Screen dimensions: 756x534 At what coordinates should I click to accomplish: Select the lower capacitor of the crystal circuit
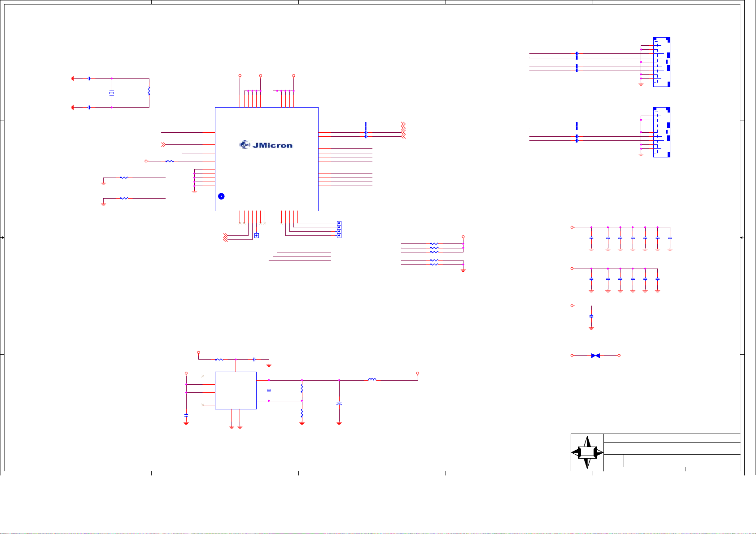[x=89, y=107]
